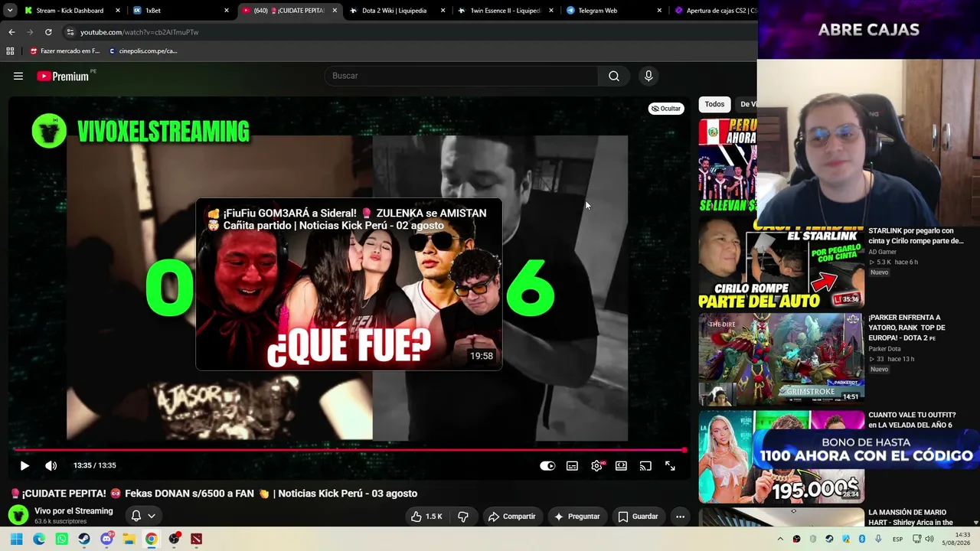Viewport: 980px width, 551px height.
Task: Click the Buscar search input field
Action: [462, 76]
